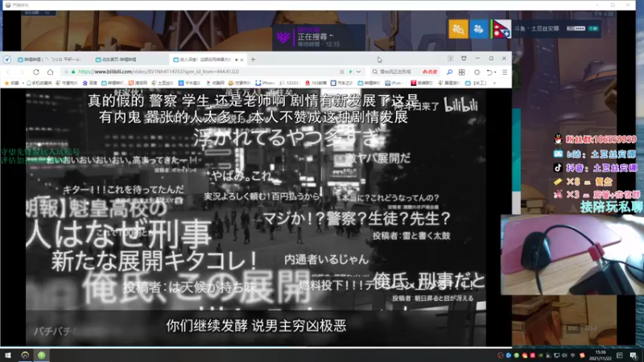Open the 163 mail bookmark
This screenshot has height=362, width=644.
(x=316, y=83)
